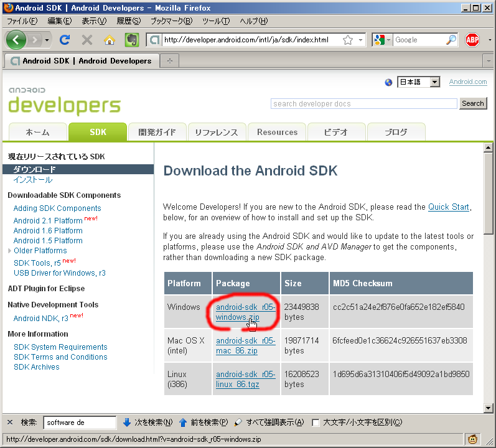Click the Adblock Plus ABP icon
Viewport: 496px width, 448px height.
[x=472, y=40]
